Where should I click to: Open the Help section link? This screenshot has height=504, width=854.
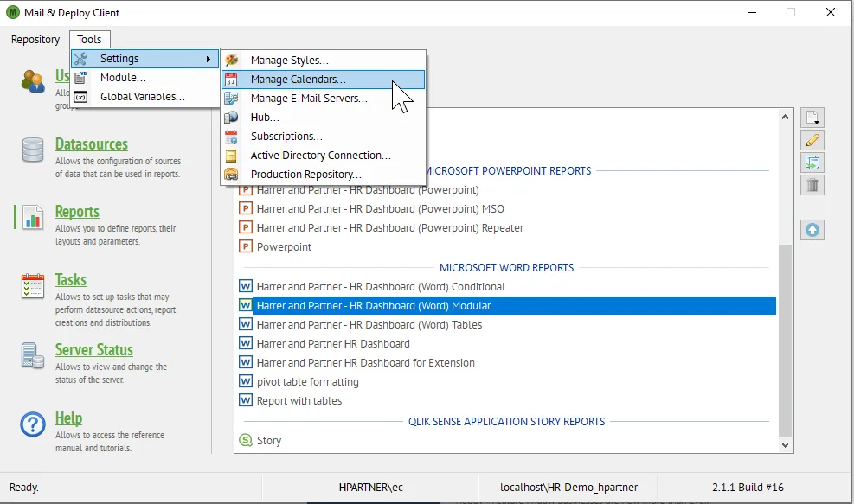[x=68, y=418]
